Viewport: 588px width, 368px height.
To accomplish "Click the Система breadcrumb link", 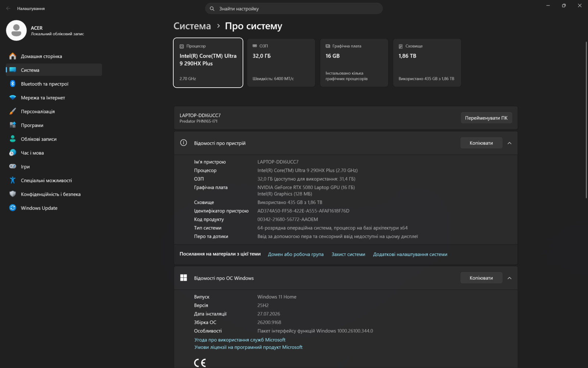I will coord(192,26).
